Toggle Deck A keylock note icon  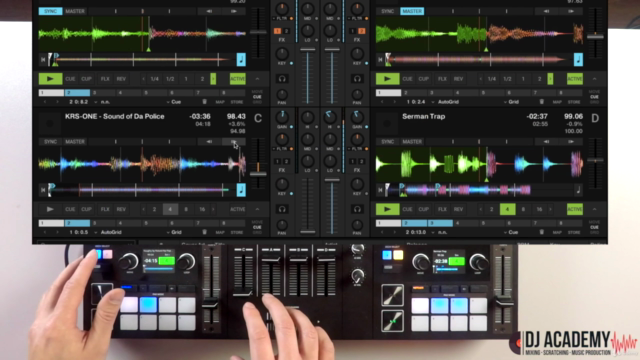click(241, 60)
